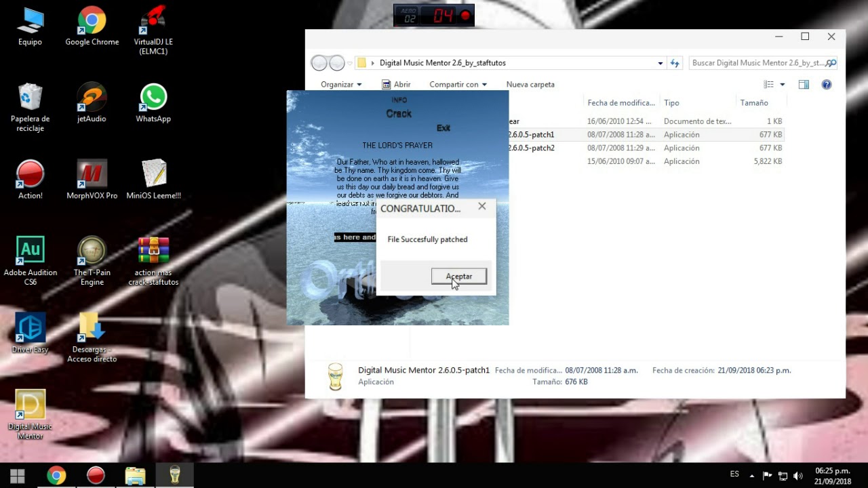The height and width of the screenshot is (488, 868).
Task: Open Descargas - Acceso directo folder
Action: (x=92, y=338)
